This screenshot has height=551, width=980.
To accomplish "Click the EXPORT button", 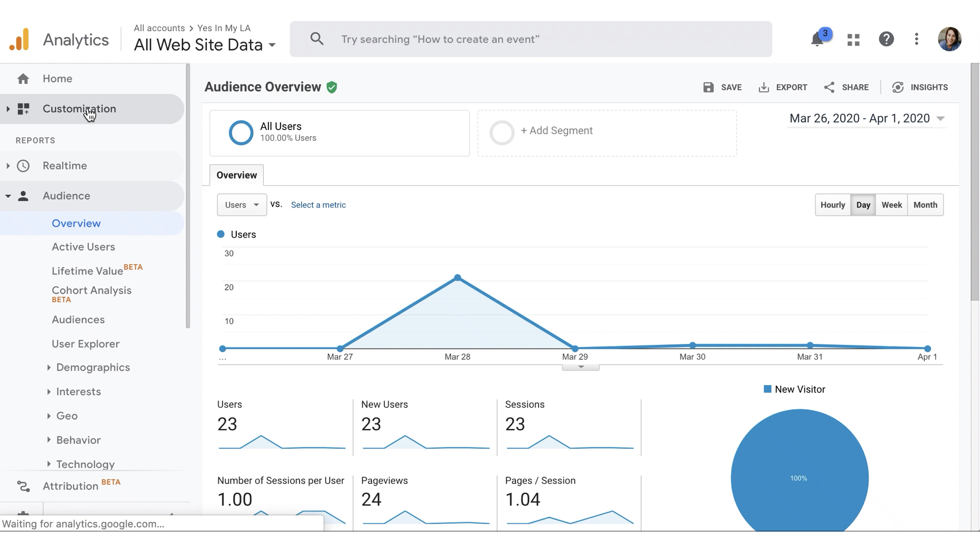I will pos(783,87).
